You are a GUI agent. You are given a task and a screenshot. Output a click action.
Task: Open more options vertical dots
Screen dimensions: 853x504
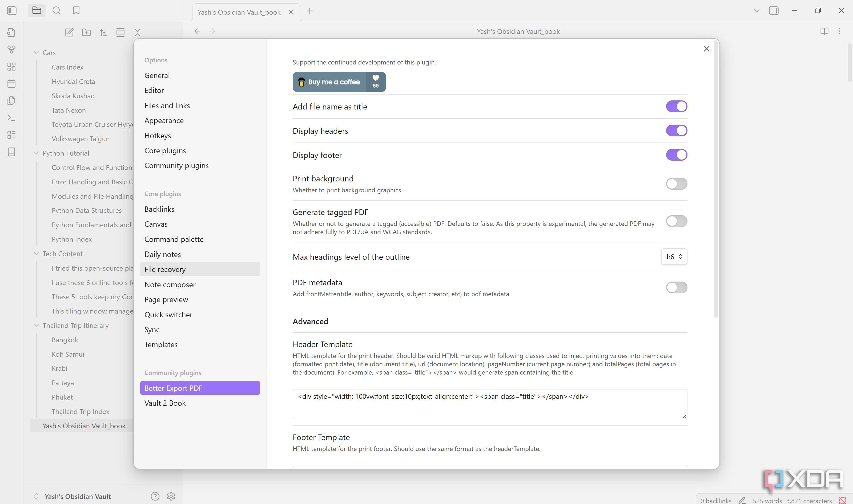point(839,31)
